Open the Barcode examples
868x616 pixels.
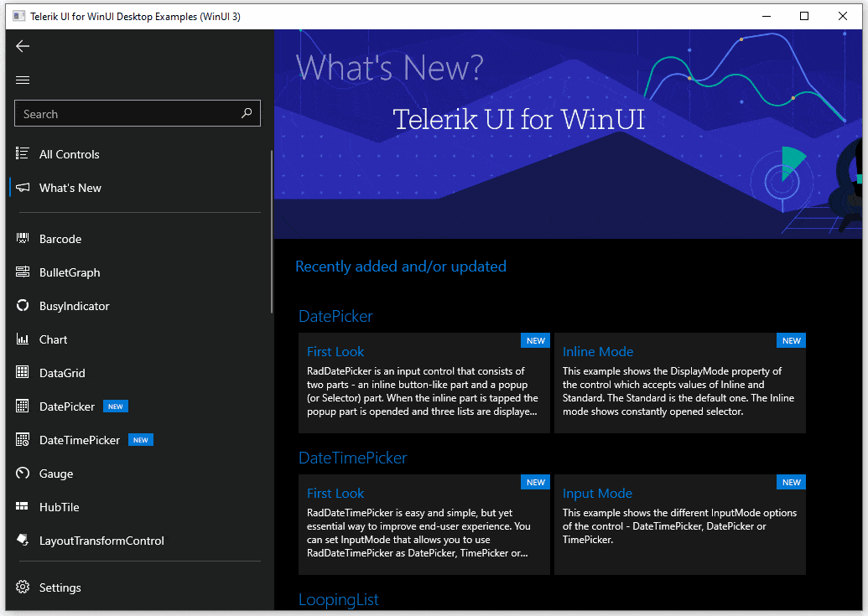coord(60,239)
